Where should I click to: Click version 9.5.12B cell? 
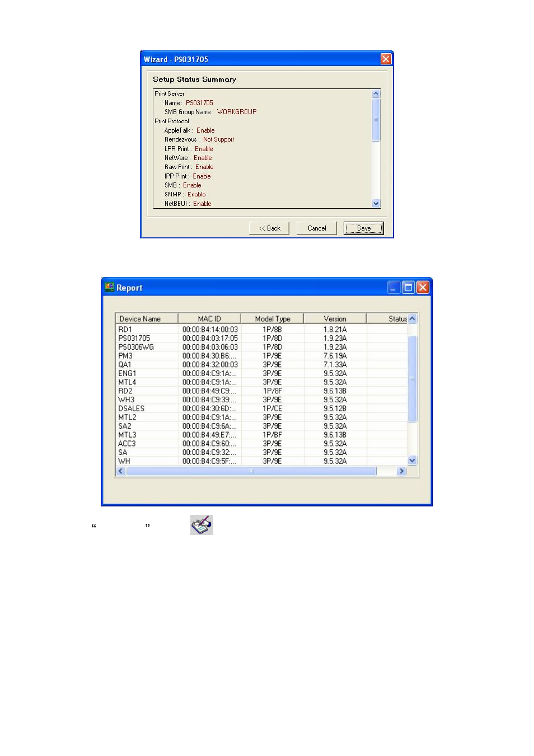(x=335, y=408)
